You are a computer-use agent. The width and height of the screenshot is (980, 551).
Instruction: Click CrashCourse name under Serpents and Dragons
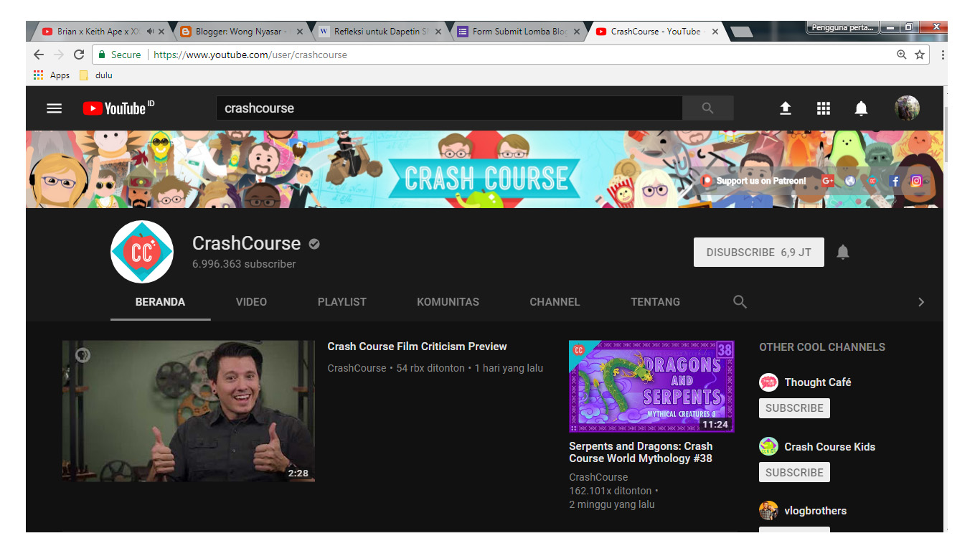(598, 477)
